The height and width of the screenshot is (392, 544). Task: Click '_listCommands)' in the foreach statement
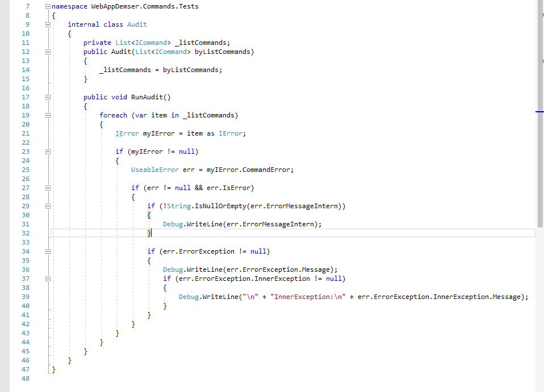(x=210, y=115)
